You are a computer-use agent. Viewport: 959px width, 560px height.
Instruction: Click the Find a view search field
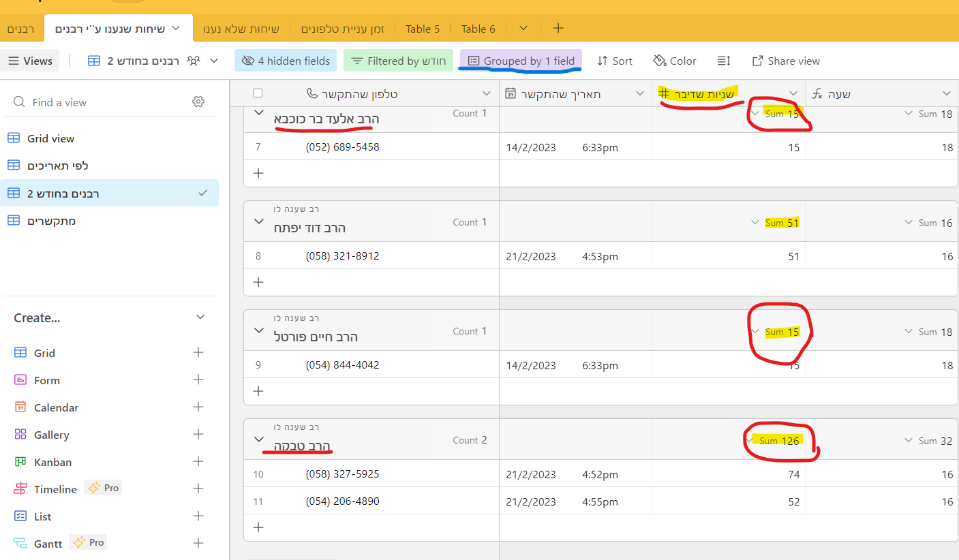[109, 102]
